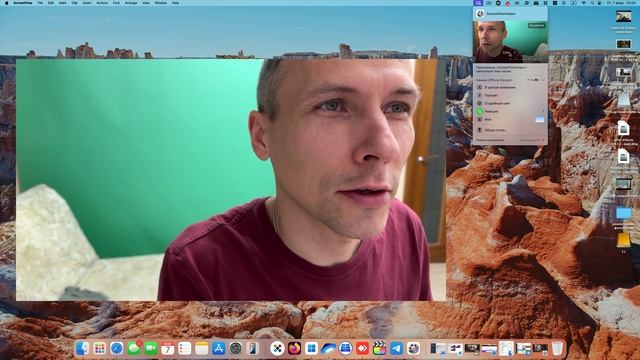
Task: Select the blue folder on the desktop
Action: 623,213
